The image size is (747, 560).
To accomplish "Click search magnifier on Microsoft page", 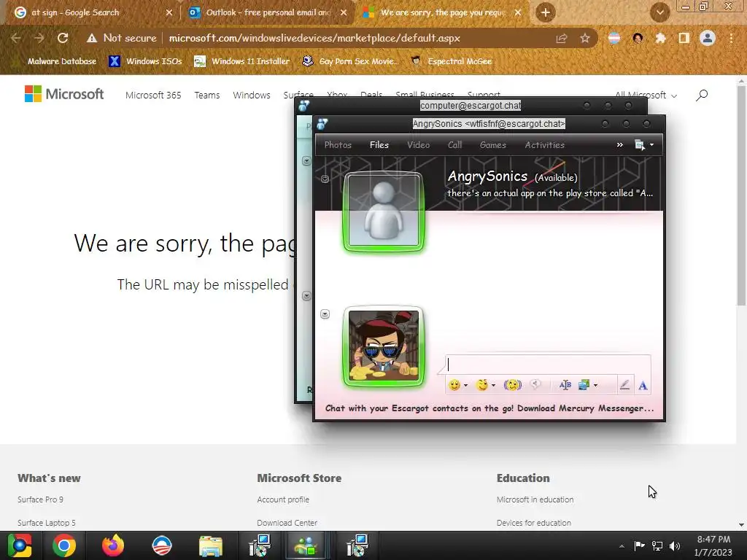I will pos(702,96).
